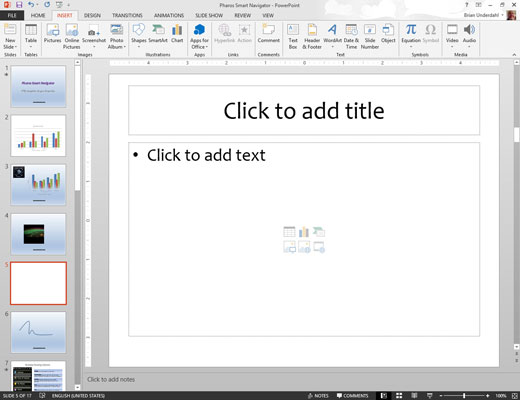
Task: Insert a Text Box
Action: click(x=293, y=37)
